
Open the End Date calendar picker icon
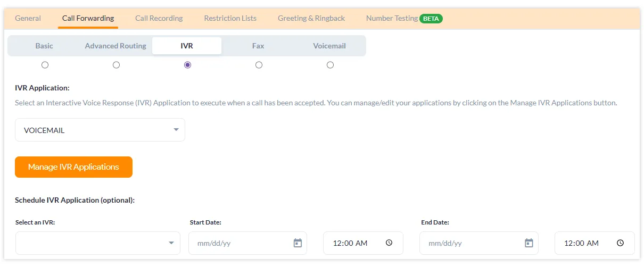(529, 243)
